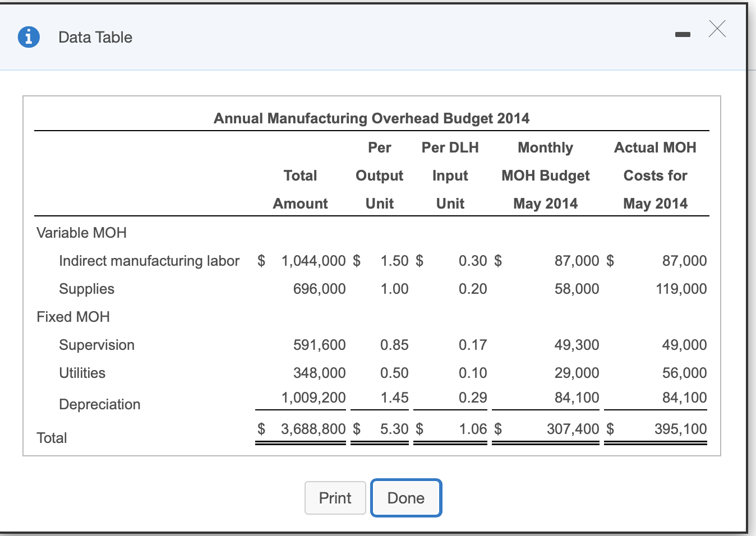Close the Data Table dialog
The width and height of the screenshot is (756, 536).
[717, 29]
